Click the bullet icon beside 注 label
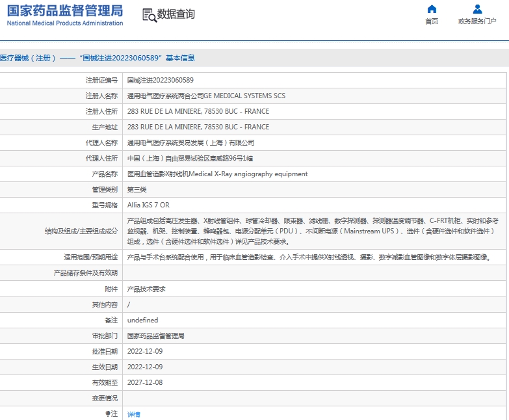The height and width of the screenshot is (420, 509). click(x=108, y=413)
